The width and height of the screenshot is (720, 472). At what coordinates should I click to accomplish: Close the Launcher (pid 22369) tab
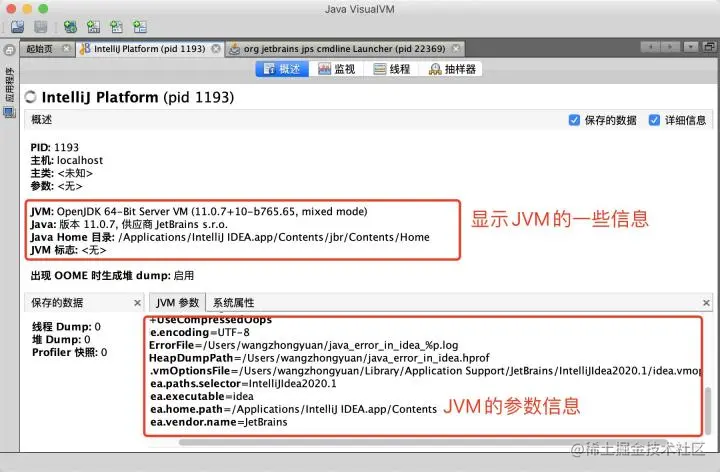point(456,48)
